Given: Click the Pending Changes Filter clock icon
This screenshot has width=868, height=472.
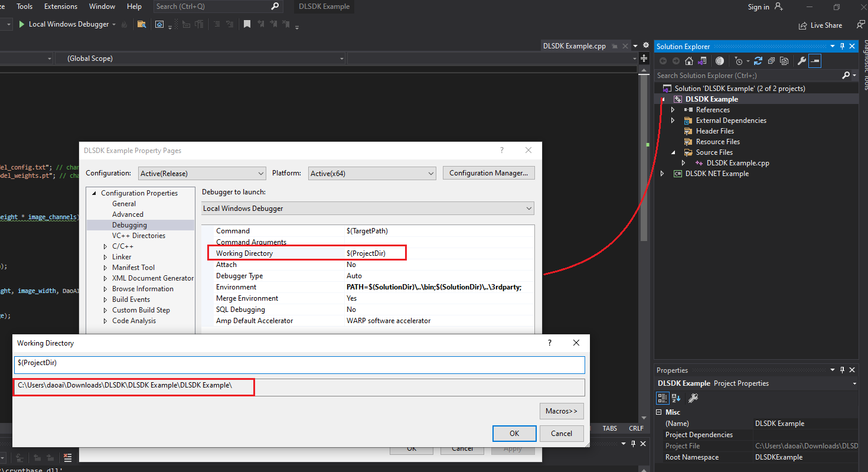Looking at the screenshot, I should click(x=739, y=61).
